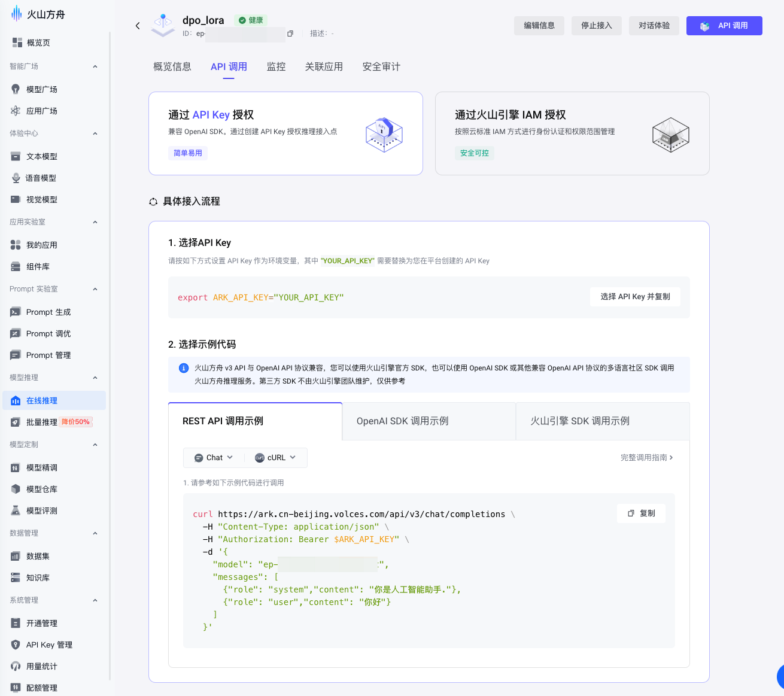The height and width of the screenshot is (696, 784).
Task: Click the 安全可控 tag
Action: pyautogui.click(x=475, y=153)
